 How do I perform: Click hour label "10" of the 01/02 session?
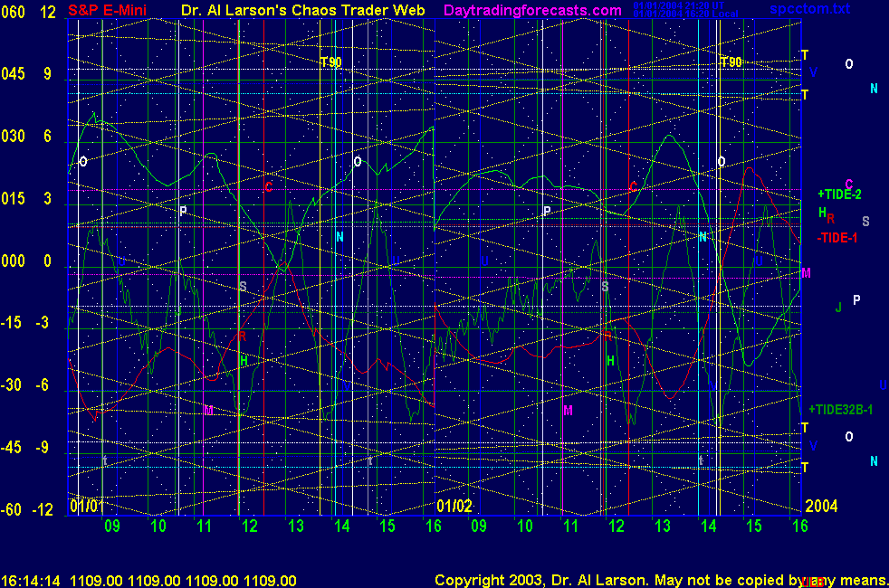click(x=524, y=526)
